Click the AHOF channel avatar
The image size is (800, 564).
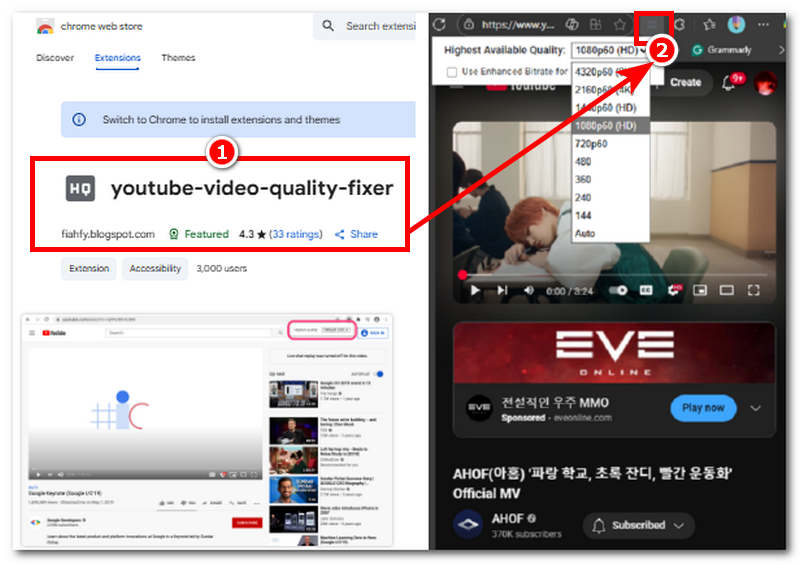click(468, 524)
